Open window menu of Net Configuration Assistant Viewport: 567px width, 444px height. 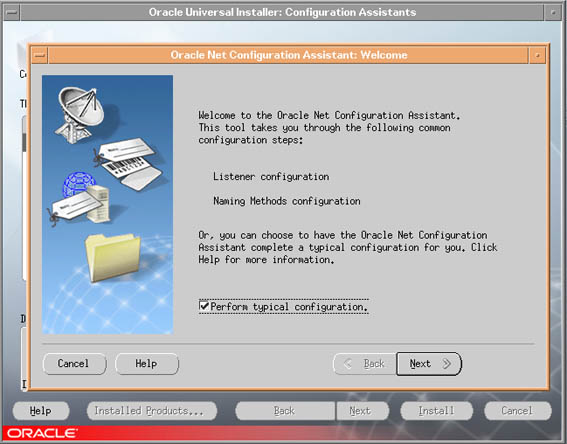point(39,55)
